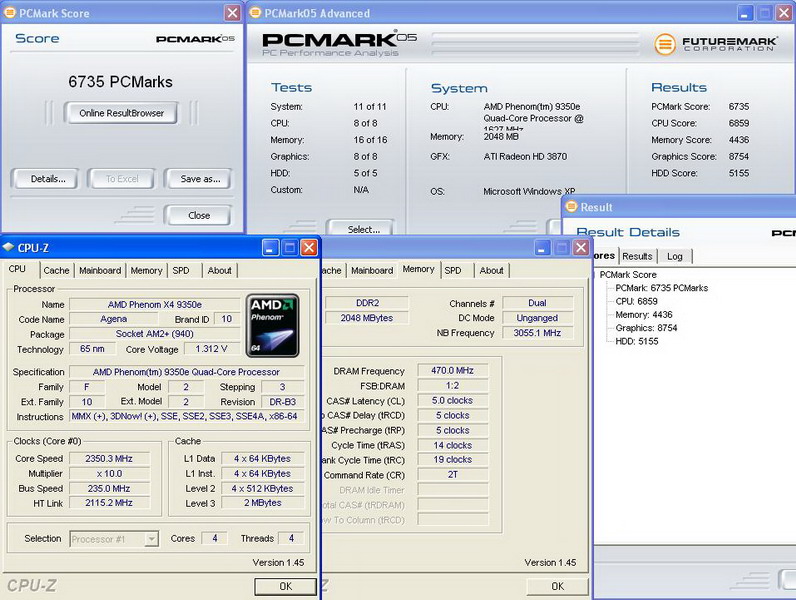
Task: Click the Select... button under Tests
Action: 363,228
